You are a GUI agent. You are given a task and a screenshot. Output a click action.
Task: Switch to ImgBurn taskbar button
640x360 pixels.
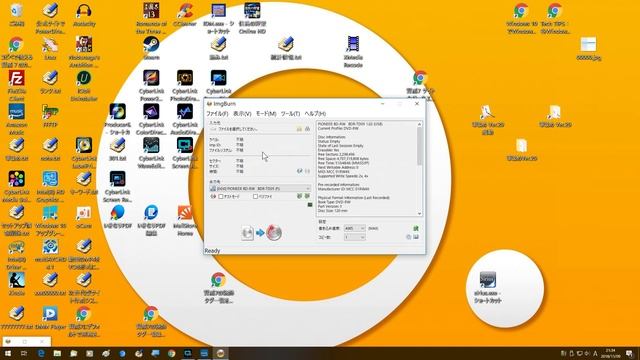220,353
